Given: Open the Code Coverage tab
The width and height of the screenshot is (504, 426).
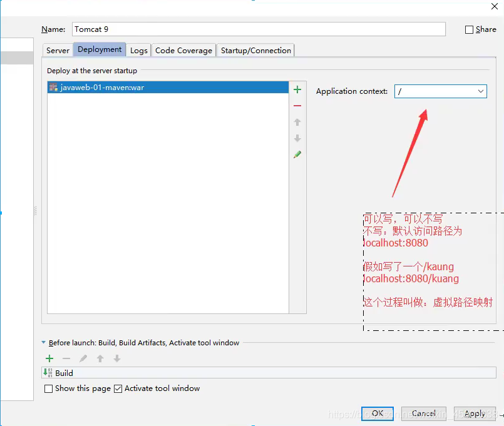Looking at the screenshot, I should (183, 51).
